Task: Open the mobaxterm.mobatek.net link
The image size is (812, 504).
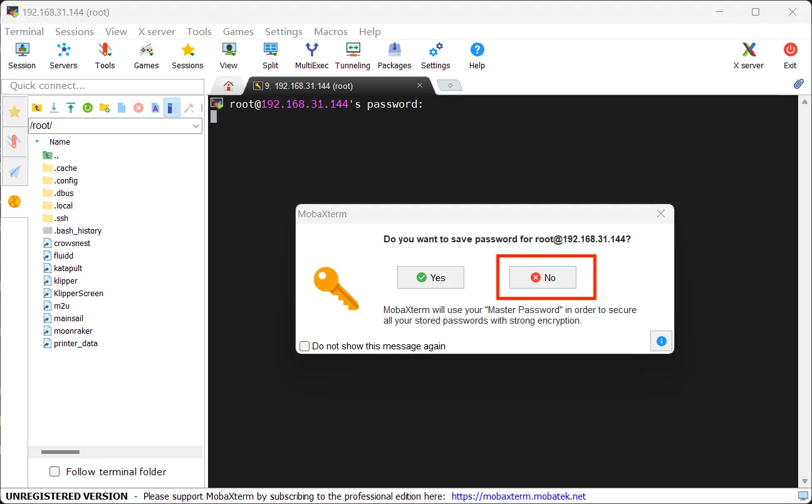Action: tap(518, 496)
